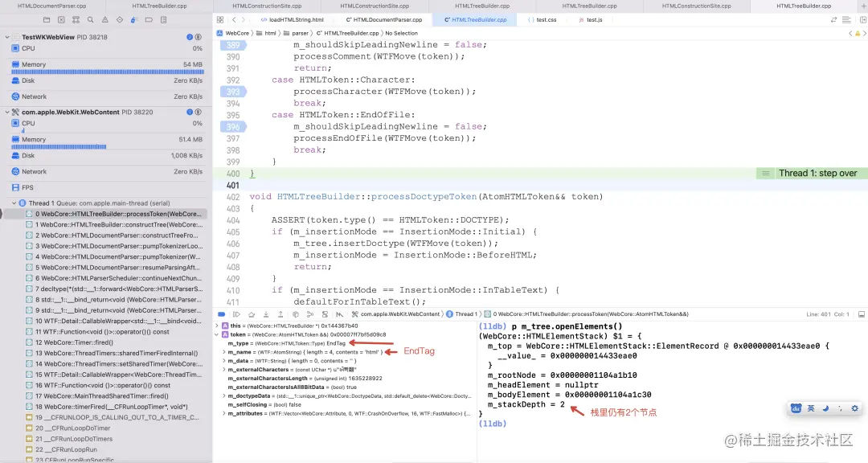
Task: Select the test.css editor tab
Action: click(542, 19)
